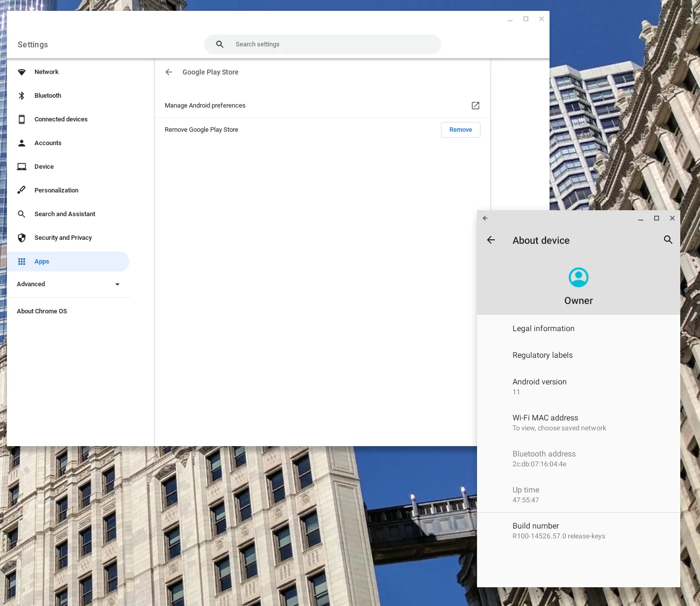Maximize the About device window

point(657,218)
